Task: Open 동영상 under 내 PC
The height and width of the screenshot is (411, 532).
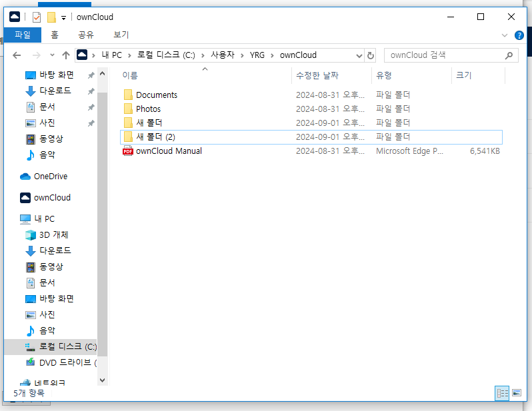Action: [51, 266]
